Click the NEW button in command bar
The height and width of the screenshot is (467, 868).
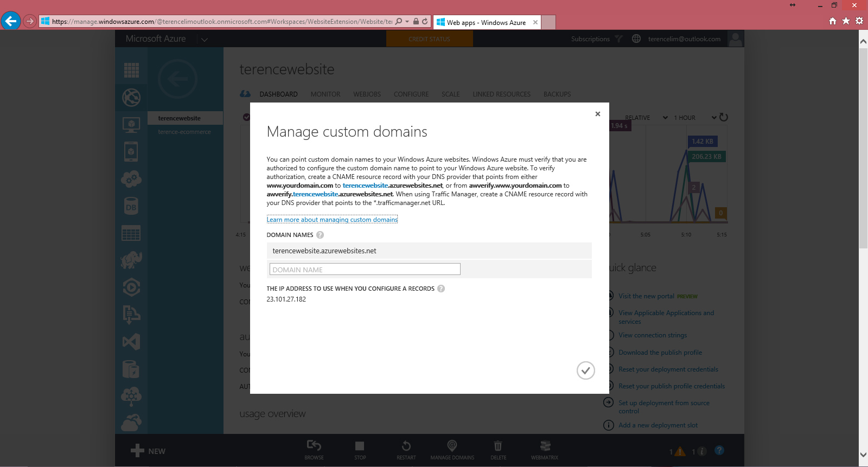coord(148,451)
